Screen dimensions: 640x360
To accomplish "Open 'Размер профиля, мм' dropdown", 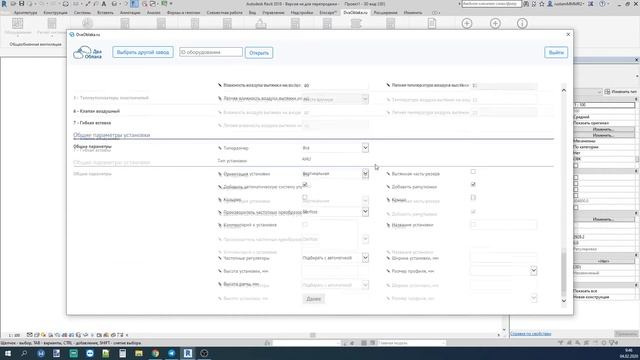I will [x=533, y=271].
